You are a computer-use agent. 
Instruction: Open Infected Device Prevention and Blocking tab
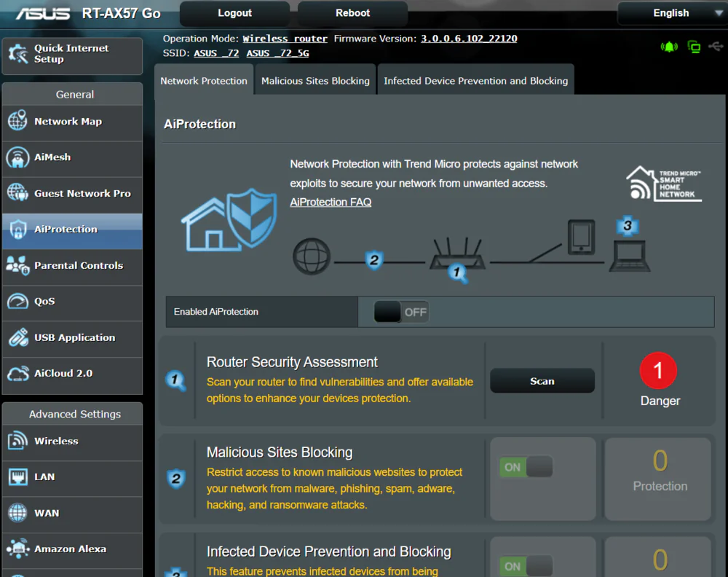point(476,80)
